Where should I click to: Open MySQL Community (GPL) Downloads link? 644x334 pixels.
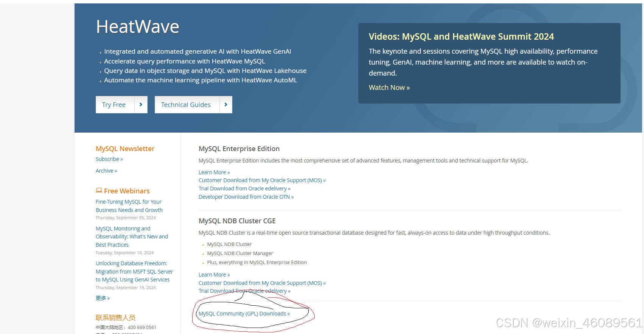[244, 314]
